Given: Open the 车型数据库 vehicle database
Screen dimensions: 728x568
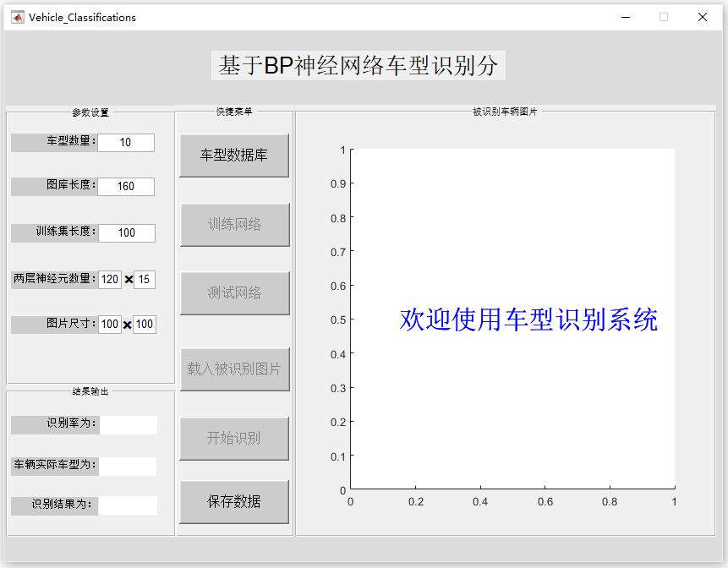Looking at the screenshot, I should point(234,156).
